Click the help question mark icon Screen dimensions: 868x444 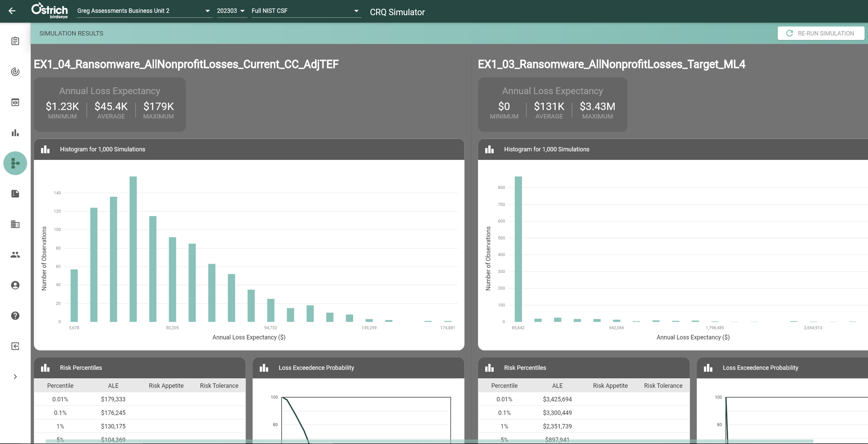15,316
